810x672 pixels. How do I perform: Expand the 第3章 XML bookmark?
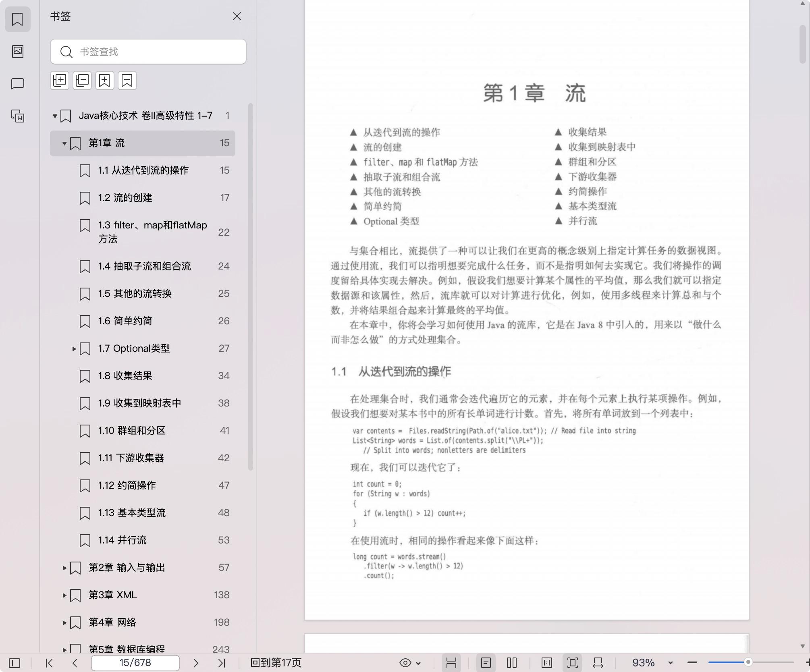tap(64, 595)
